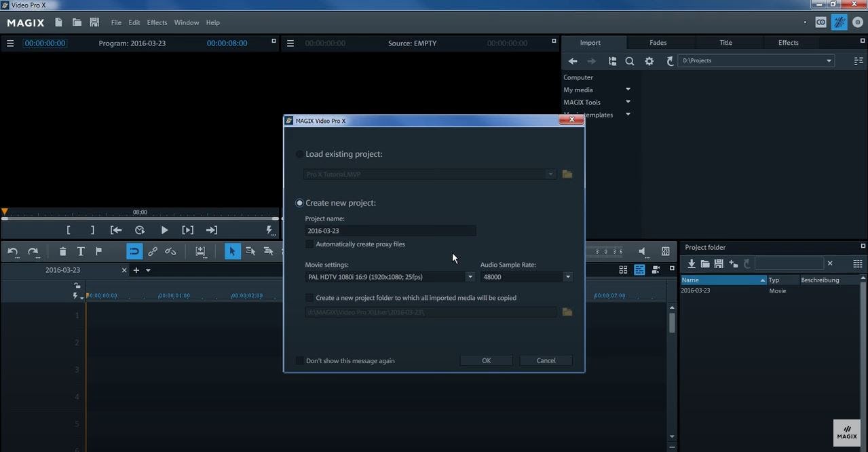Click the burn disc icon at top right
Screen dimensions: 868x452
(x=857, y=22)
